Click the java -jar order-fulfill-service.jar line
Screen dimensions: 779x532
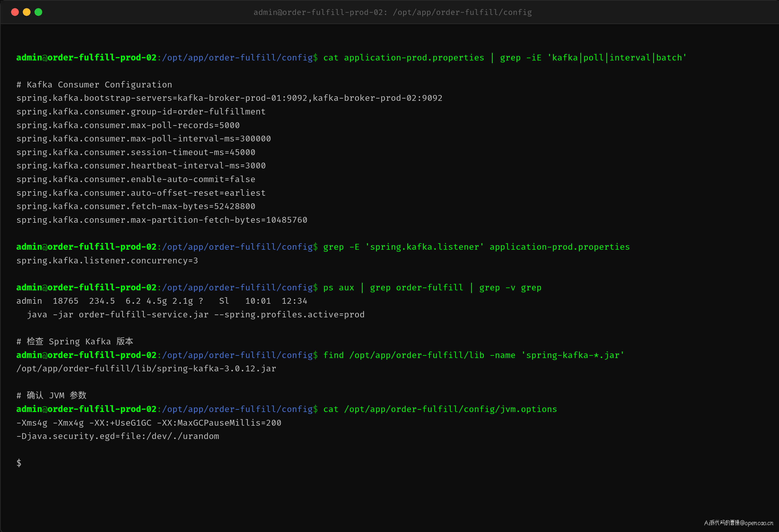[196, 314]
